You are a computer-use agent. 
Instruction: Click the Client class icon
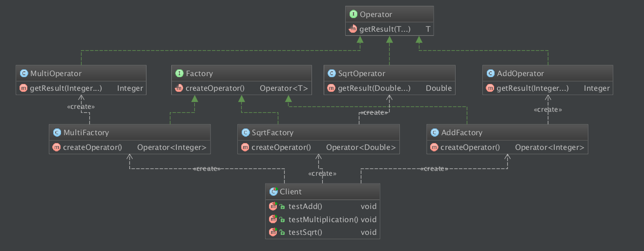(273, 192)
